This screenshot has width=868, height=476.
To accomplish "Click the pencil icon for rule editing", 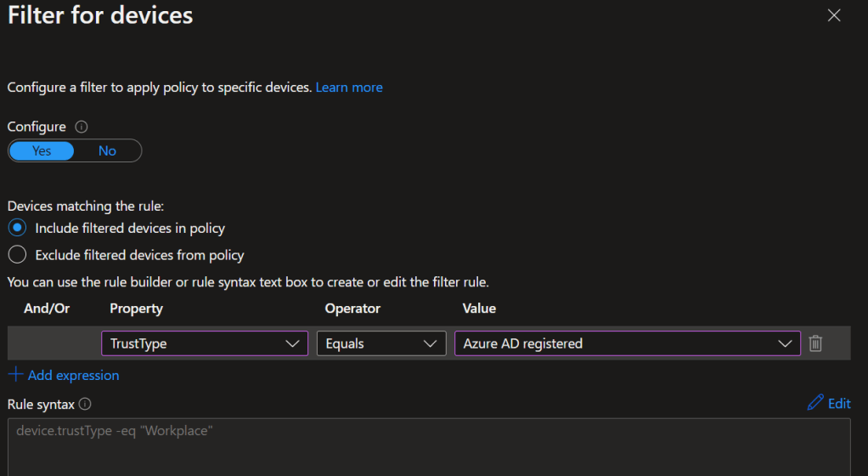I will 815,403.
